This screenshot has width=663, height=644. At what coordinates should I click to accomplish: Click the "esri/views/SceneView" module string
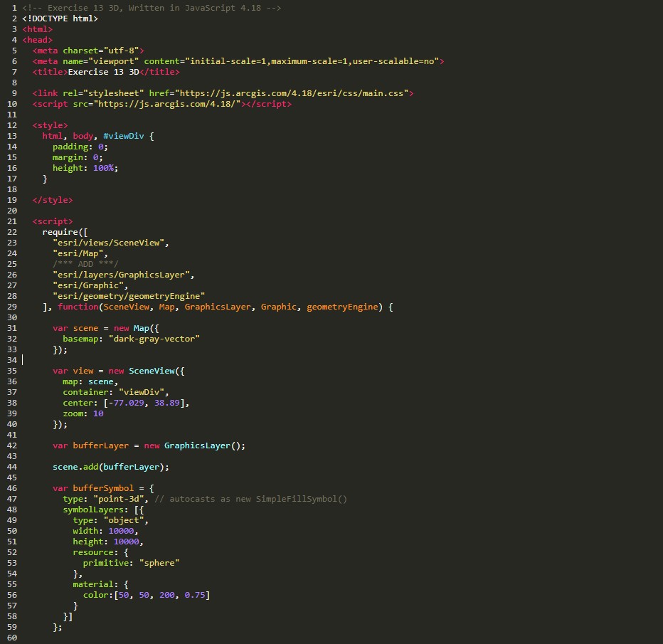pos(111,243)
